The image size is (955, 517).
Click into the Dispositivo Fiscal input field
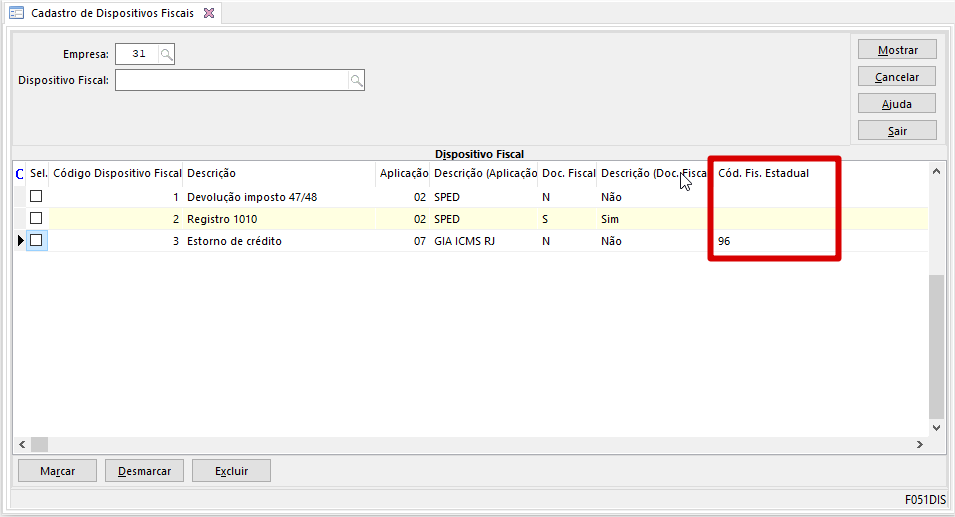click(x=231, y=80)
